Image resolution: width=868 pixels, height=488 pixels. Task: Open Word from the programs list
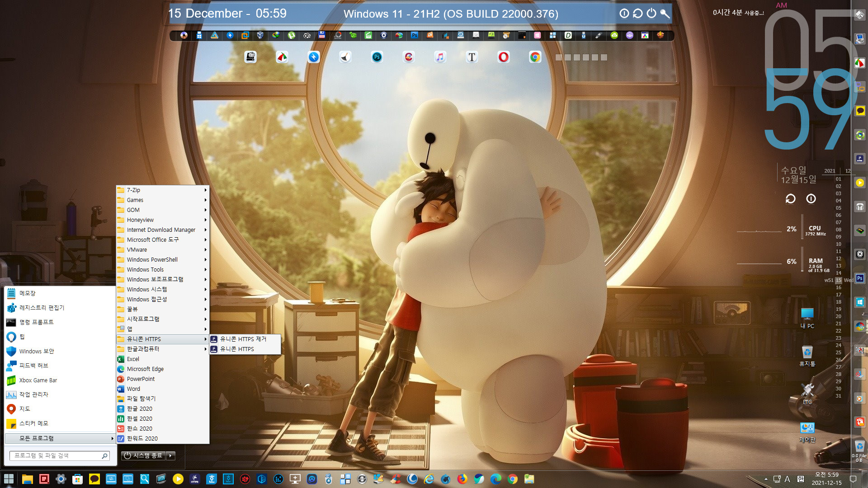coord(162,389)
